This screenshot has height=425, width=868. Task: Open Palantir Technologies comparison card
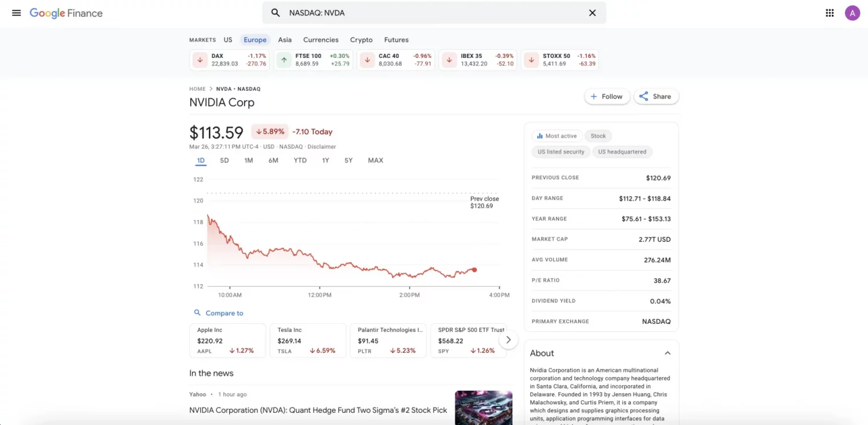point(388,341)
